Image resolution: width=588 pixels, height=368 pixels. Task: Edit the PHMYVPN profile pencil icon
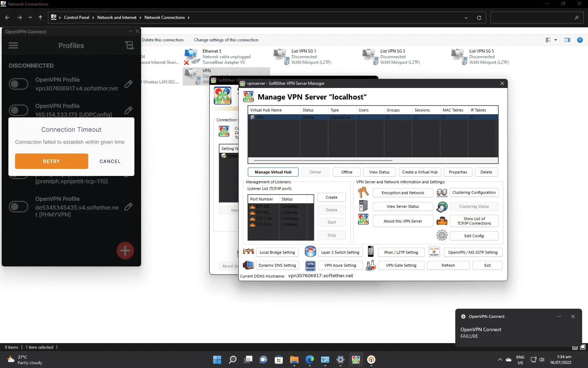tap(128, 207)
